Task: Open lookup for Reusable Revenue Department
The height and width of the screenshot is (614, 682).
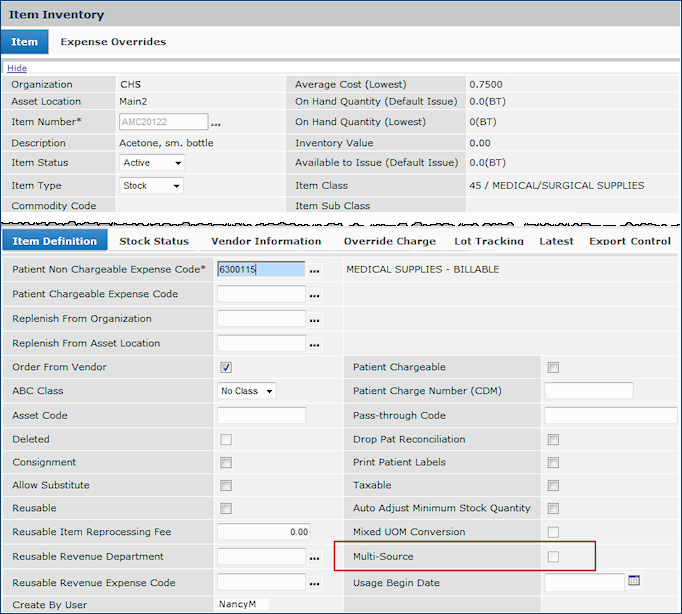Action: pyautogui.click(x=315, y=558)
